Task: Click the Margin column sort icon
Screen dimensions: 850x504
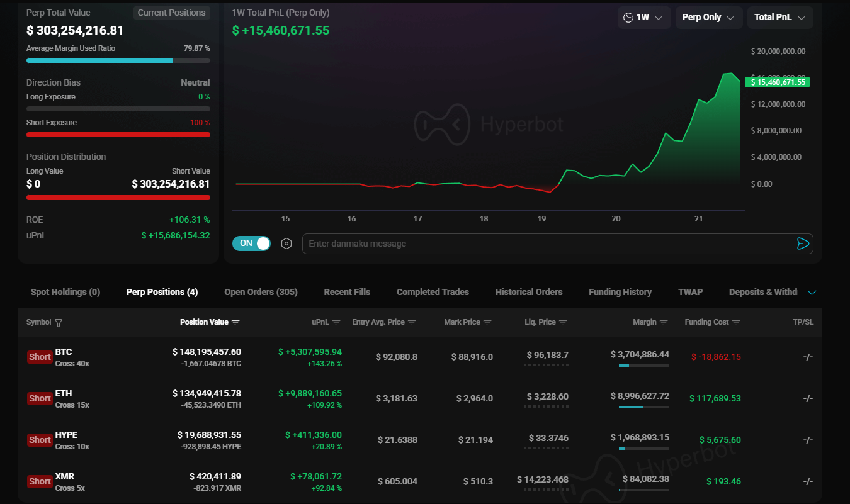Action: click(x=663, y=323)
